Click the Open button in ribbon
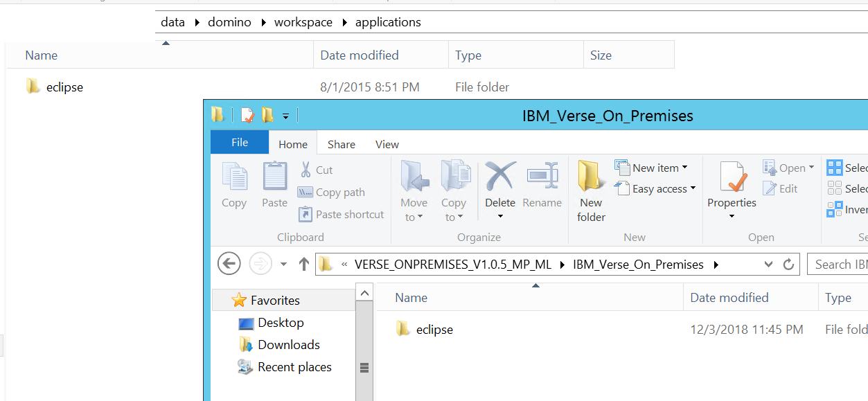 click(x=788, y=168)
